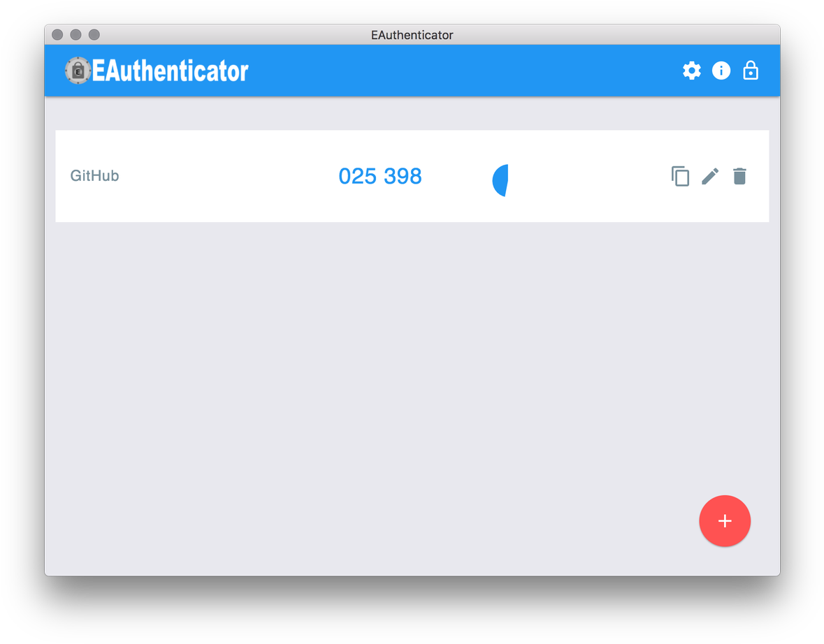
Task: Delete the GitHub account with trash icon
Action: coord(739,176)
